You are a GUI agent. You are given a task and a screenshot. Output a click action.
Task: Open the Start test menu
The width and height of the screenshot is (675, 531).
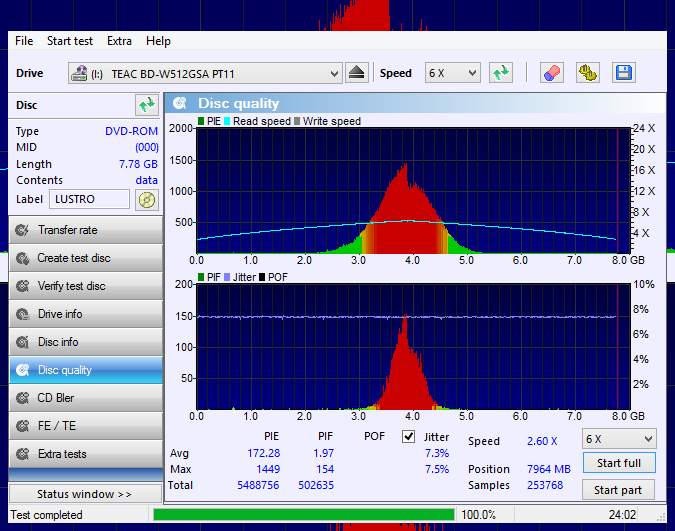coord(70,41)
